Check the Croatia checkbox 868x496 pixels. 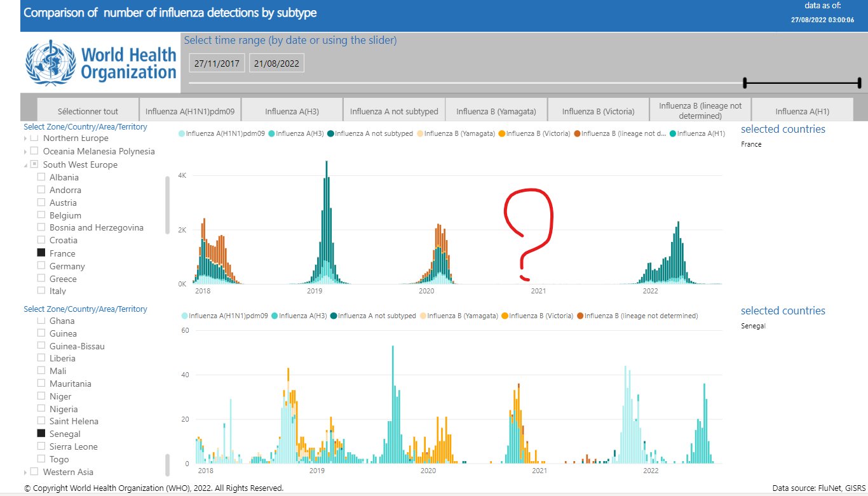(x=41, y=240)
